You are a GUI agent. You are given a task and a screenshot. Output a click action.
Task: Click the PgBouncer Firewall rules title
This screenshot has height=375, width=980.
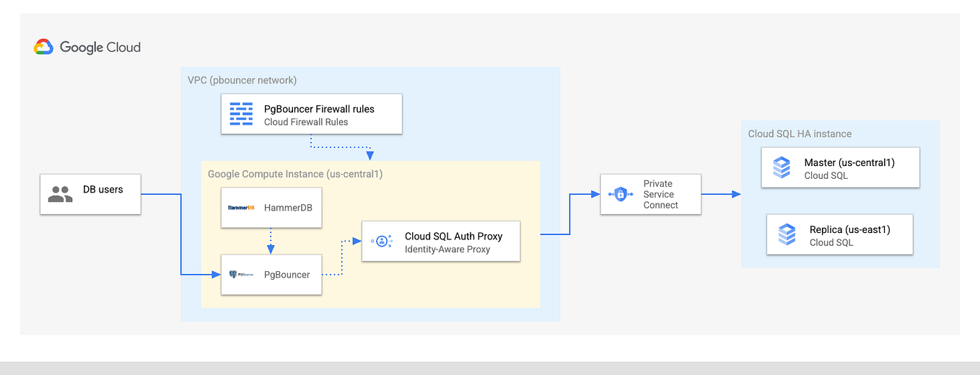pos(319,109)
